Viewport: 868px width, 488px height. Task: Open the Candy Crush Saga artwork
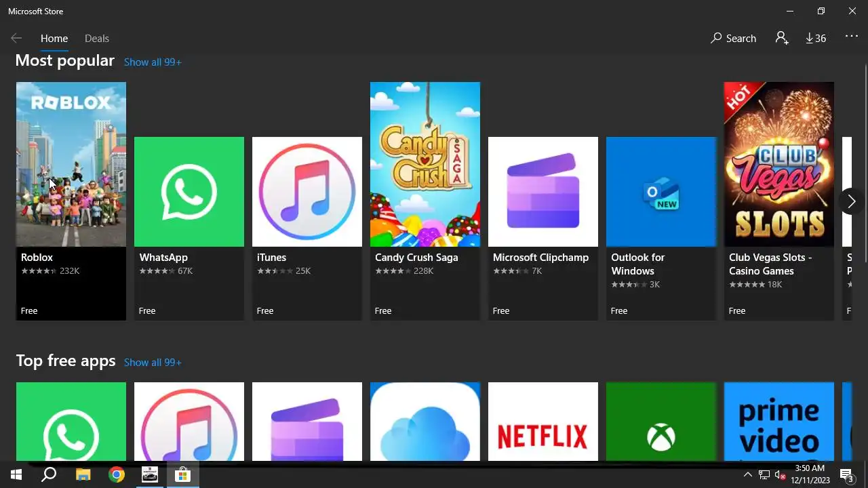[x=425, y=164]
